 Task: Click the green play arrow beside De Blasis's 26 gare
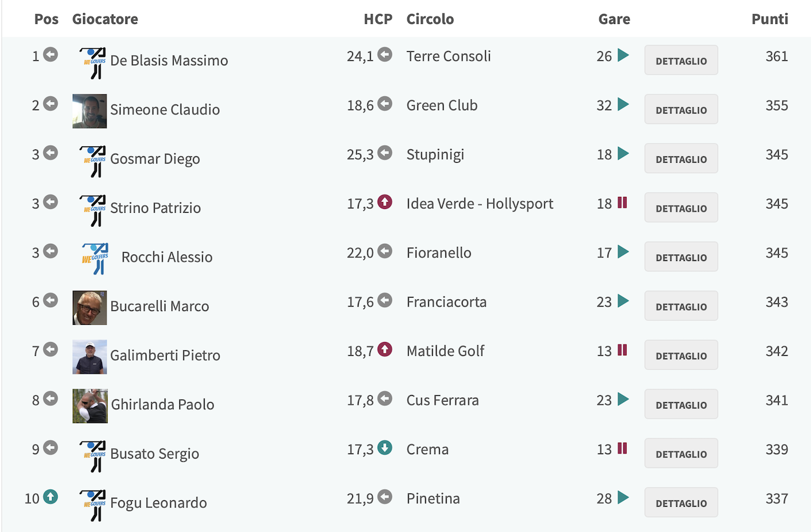pyautogui.click(x=623, y=55)
